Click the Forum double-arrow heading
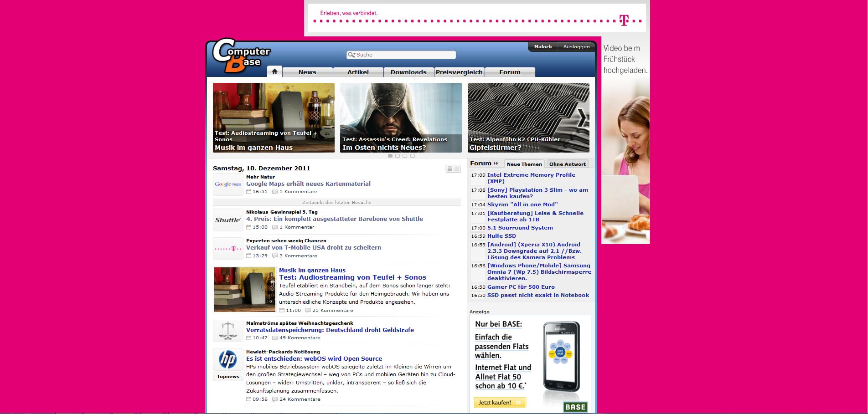The image size is (868, 414). coord(484,164)
